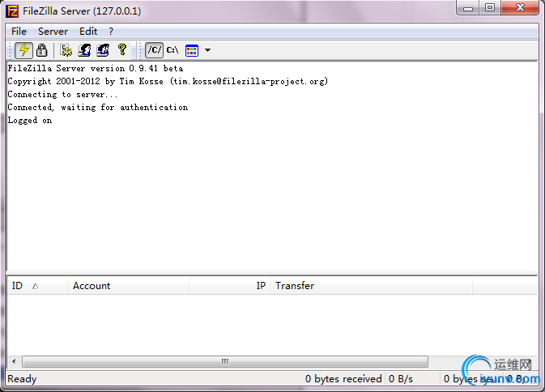Image resolution: width=545 pixels, height=392 pixels.
Task: Toggle the lightning-bolt server connection icon
Action: 23,50
